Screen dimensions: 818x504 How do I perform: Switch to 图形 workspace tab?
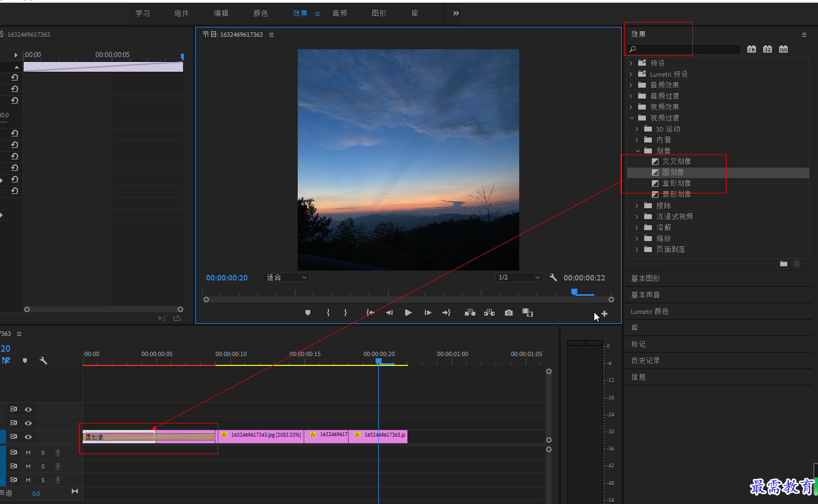379,13
